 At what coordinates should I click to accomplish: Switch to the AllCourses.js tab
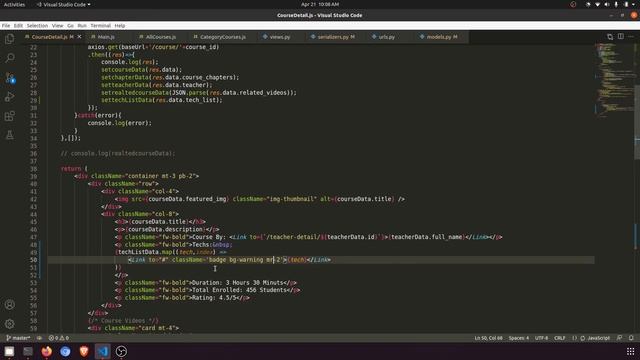(x=160, y=37)
